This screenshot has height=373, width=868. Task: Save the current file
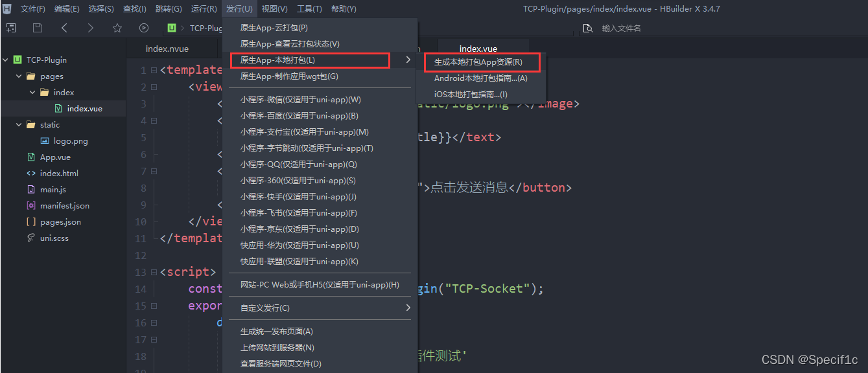37,27
